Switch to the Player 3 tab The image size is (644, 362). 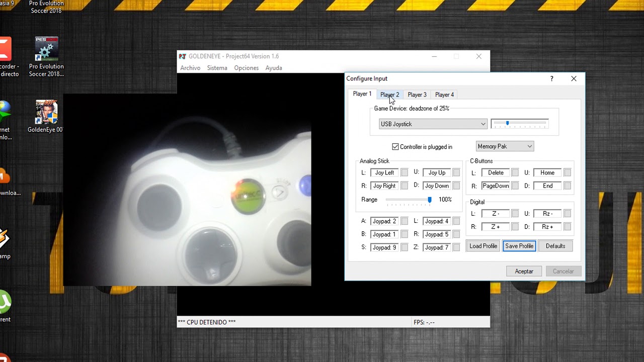[x=417, y=95]
